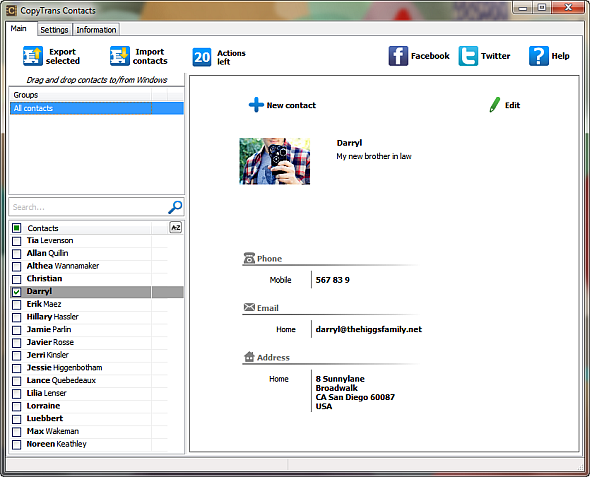Check the Noreen Keathley checkbox
This screenshot has height=477, width=590.
click(x=17, y=445)
